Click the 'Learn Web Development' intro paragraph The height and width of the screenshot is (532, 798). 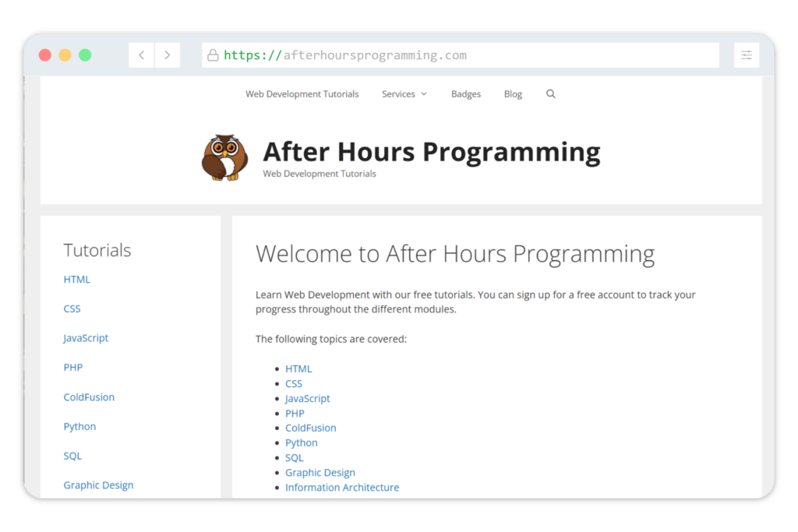[475, 301]
